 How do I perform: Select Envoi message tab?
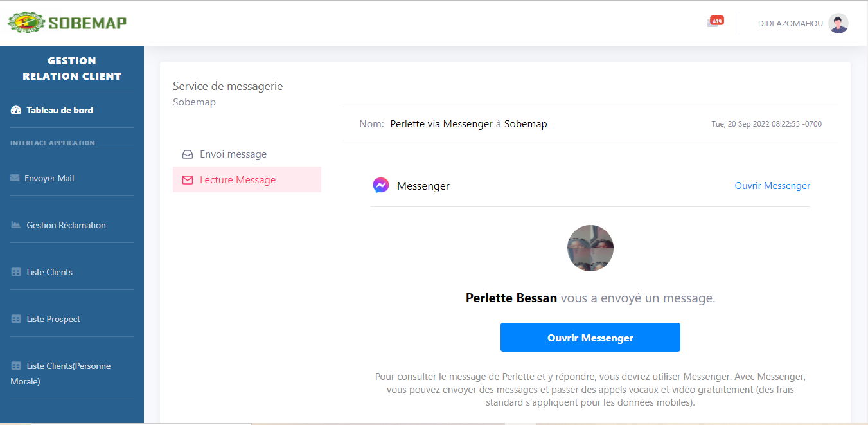point(233,154)
